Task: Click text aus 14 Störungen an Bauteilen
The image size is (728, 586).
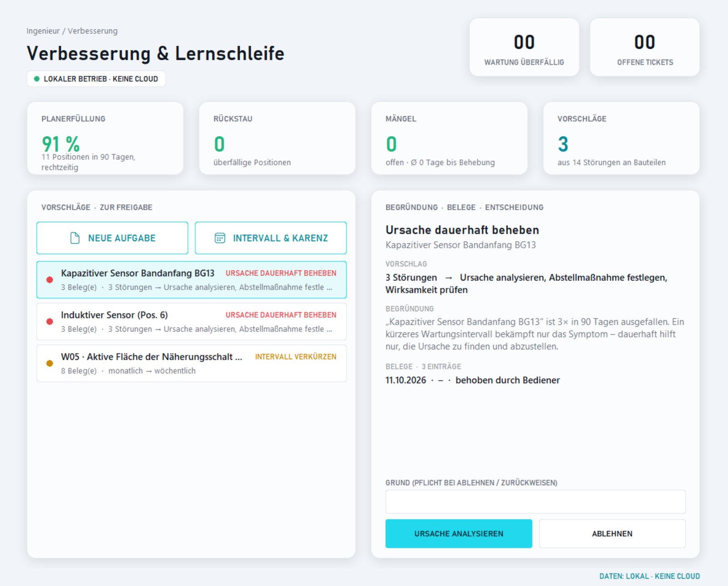Action: point(612,162)
